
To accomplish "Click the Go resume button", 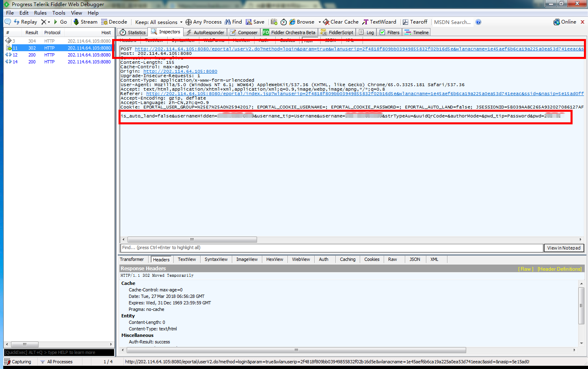I will pyautogui.click(x=60, y=22).
